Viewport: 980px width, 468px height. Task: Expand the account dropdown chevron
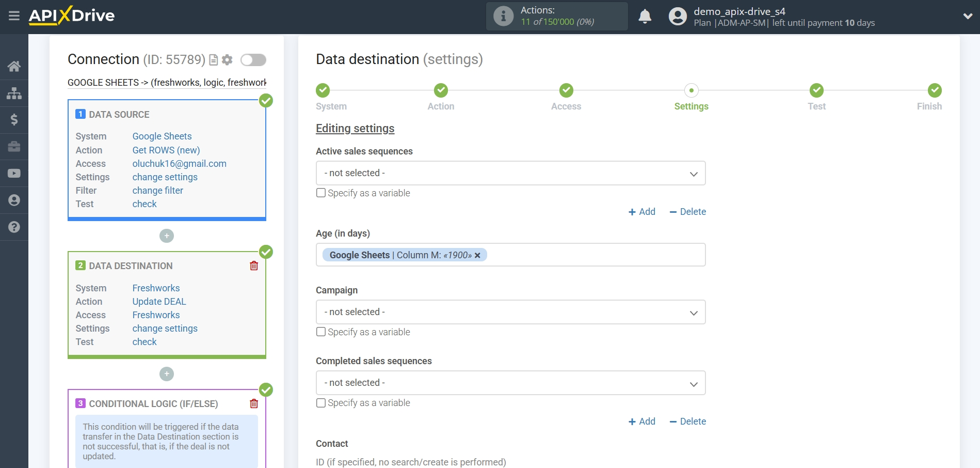pyautogui.click(x=968, y=17)
